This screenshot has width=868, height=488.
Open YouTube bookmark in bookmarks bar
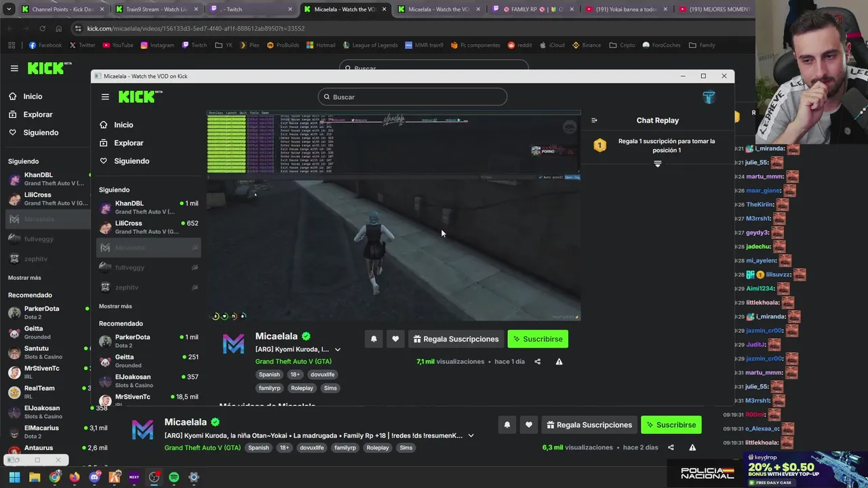[118, 45]
